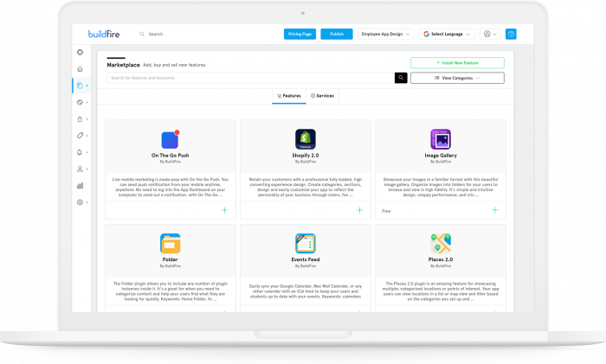
Task: Expand arrow beside the user sidebar icon
Action: tap(87, 169)
